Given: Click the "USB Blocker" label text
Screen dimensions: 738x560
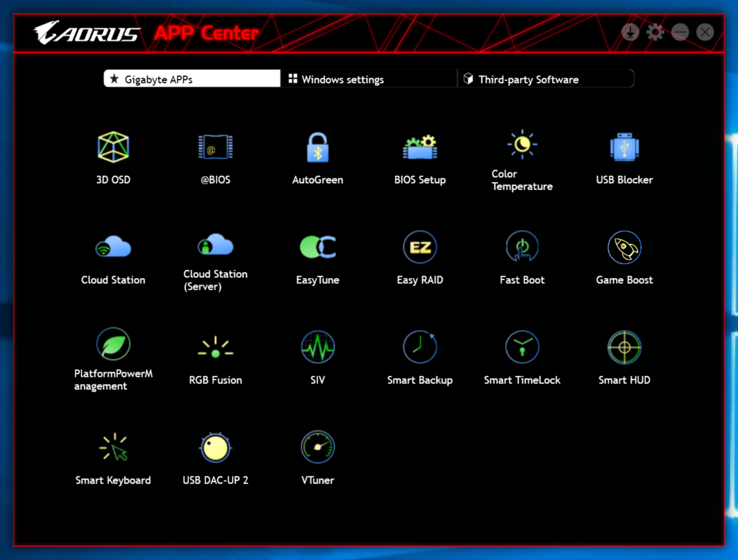Looking at the screenshot, I should (x=624, y=180).
